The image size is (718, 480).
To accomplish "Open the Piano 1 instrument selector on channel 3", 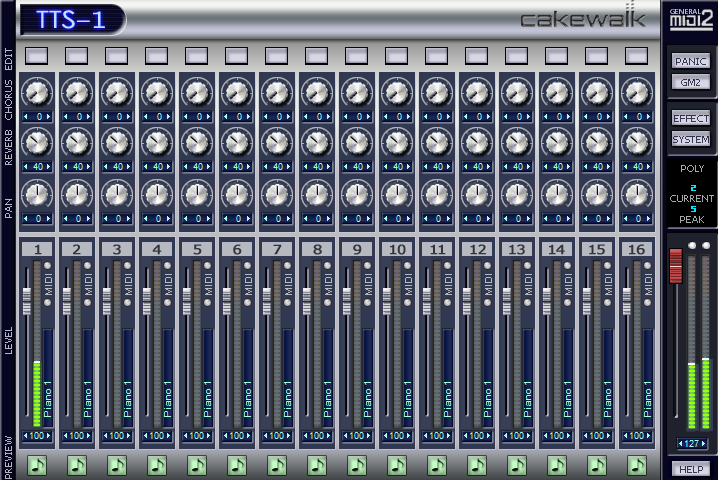I will point(128,377).
